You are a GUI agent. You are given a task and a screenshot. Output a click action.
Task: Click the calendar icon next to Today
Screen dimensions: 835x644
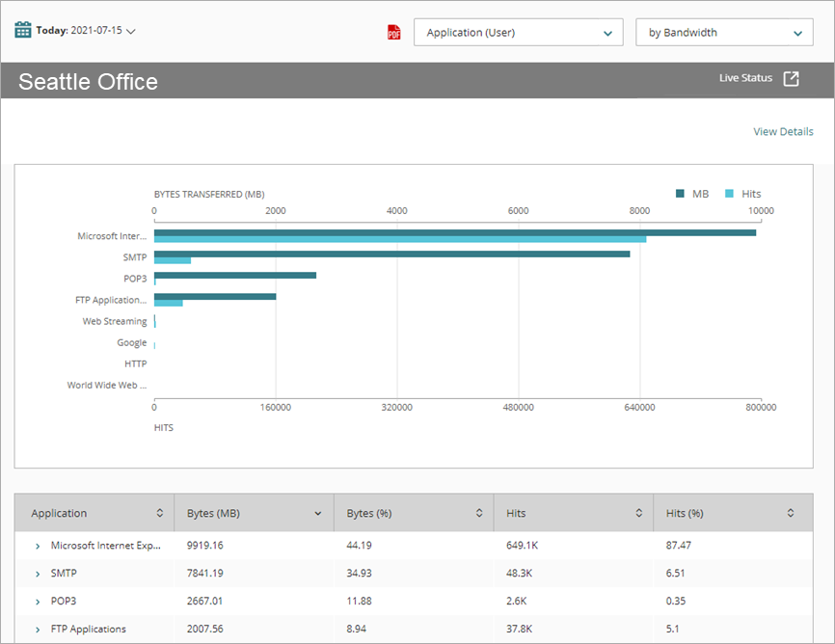pyautogui.click(x=24, y=30)
